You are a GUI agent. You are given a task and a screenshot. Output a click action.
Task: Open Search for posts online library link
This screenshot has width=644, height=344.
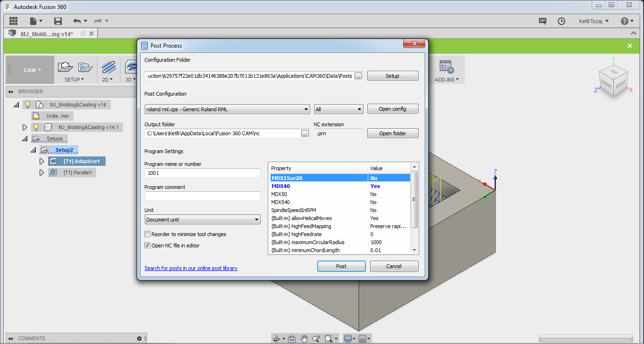(191, 268)
